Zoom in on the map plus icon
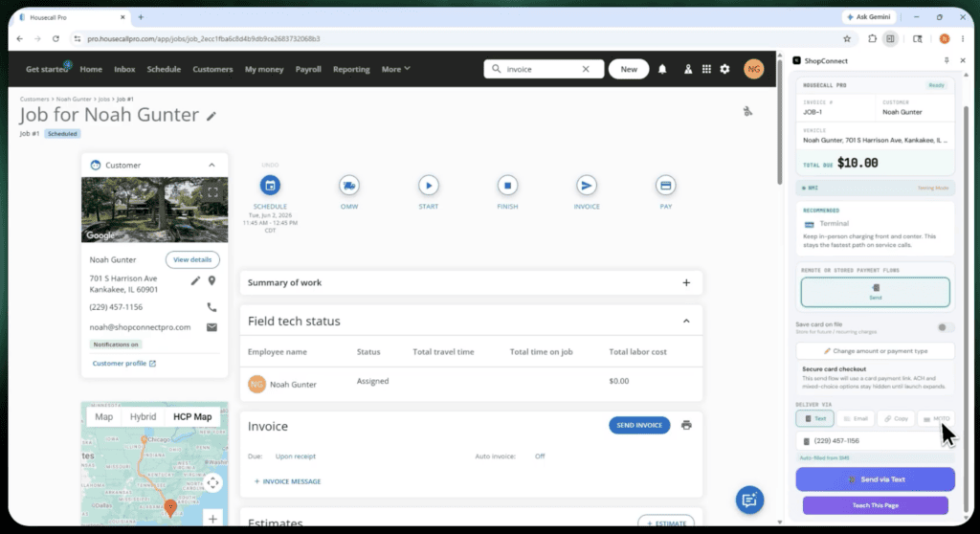 213,519
